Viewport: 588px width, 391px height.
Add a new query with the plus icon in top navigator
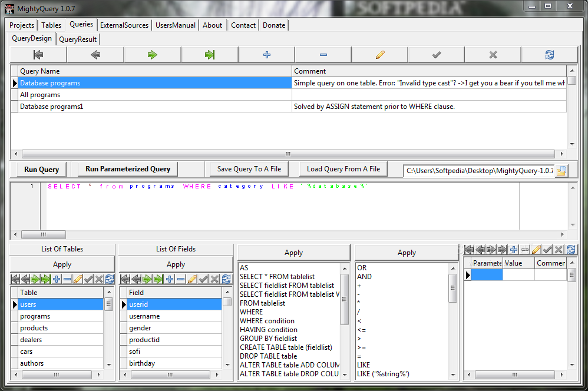267,55
